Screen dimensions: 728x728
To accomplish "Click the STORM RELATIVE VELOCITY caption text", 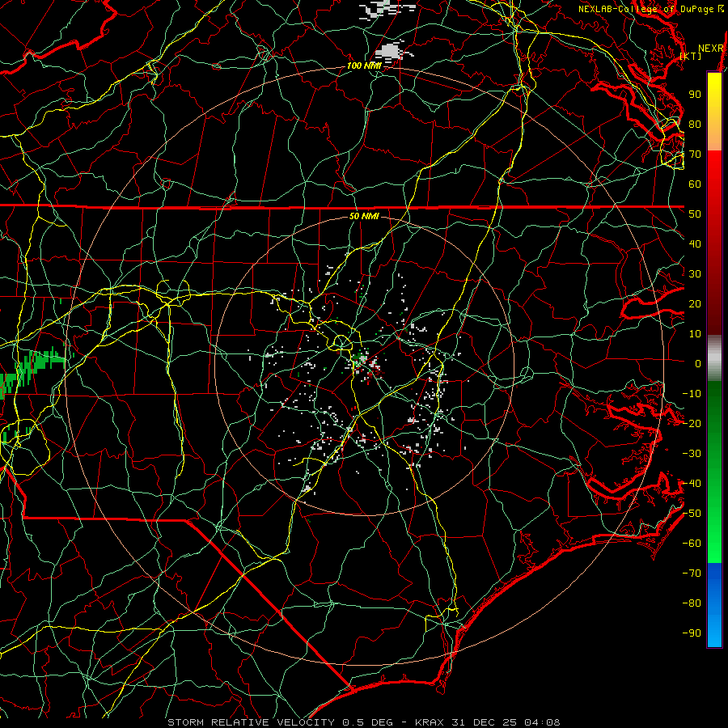I will point(251,722).
